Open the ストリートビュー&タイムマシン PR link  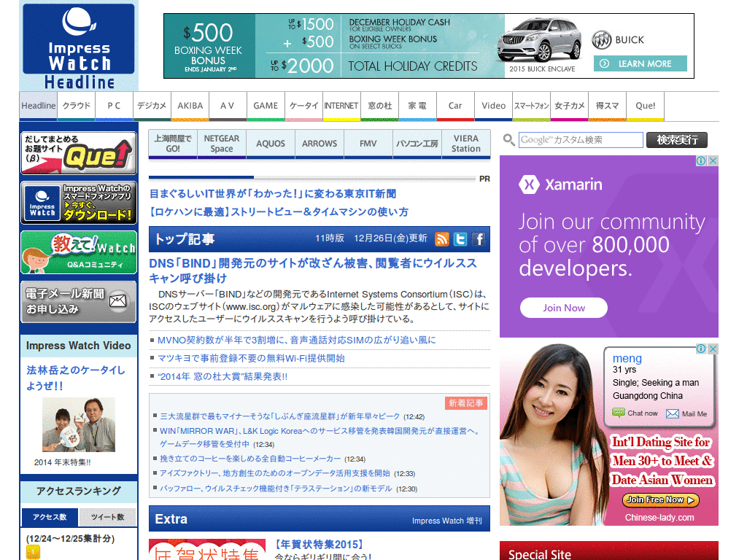pyautogui.click(x=279, y=212)
